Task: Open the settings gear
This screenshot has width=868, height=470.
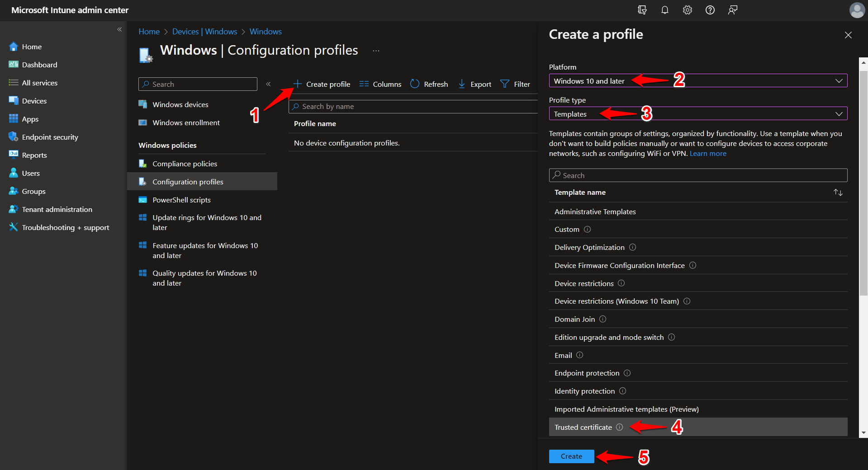Action: (687, 9)
